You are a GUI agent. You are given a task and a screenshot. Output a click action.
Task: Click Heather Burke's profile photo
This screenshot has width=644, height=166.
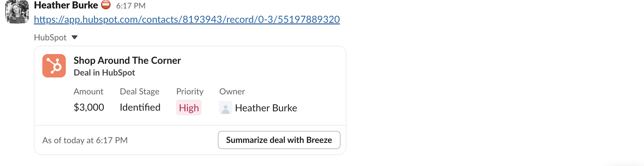point(17,12)
